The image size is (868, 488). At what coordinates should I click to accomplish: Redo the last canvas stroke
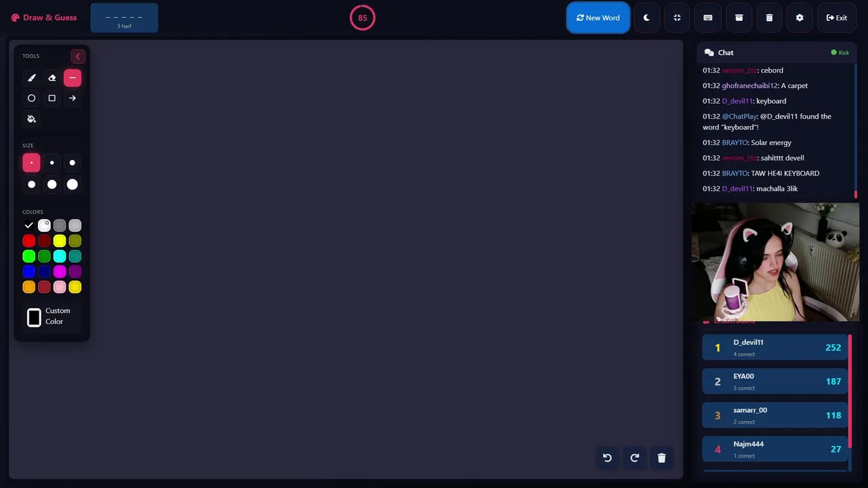635,458
